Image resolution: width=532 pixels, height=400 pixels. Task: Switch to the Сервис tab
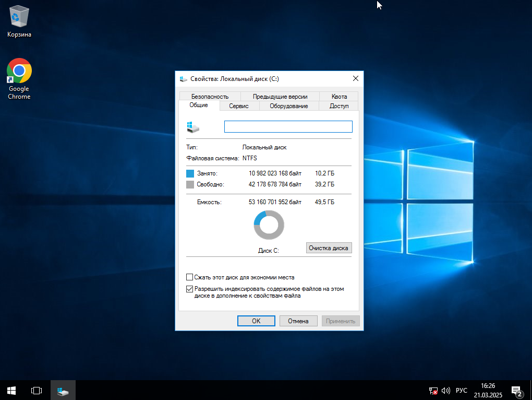(x=238, y=106)
